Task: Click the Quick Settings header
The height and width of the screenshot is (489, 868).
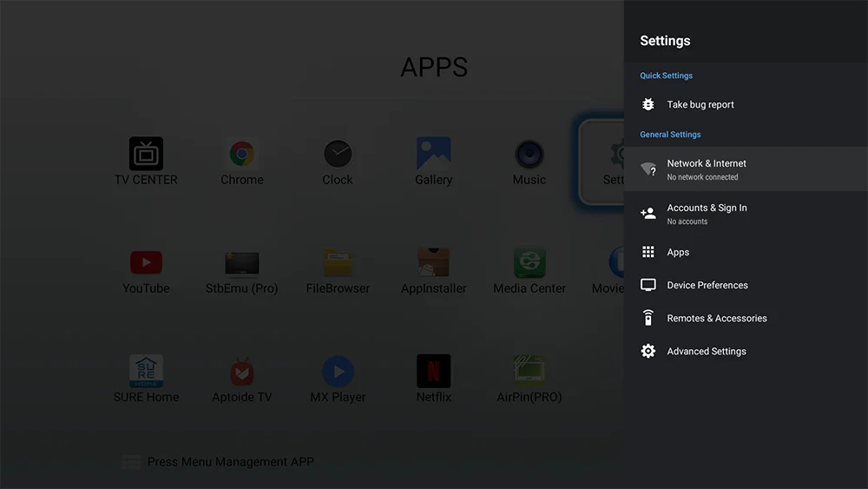Action: [666, 76]
